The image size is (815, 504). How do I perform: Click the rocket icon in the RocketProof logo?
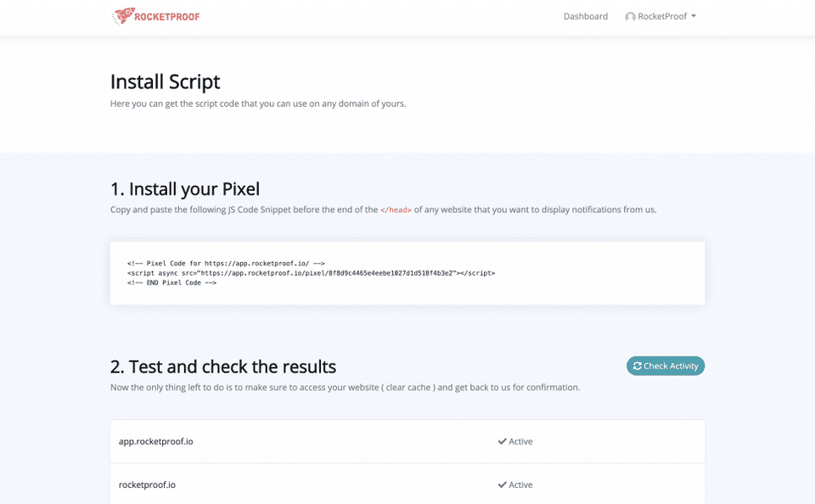(123, 16)
